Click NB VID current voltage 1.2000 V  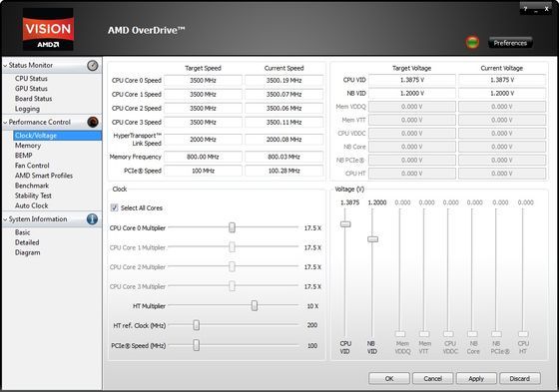point(502,94)
